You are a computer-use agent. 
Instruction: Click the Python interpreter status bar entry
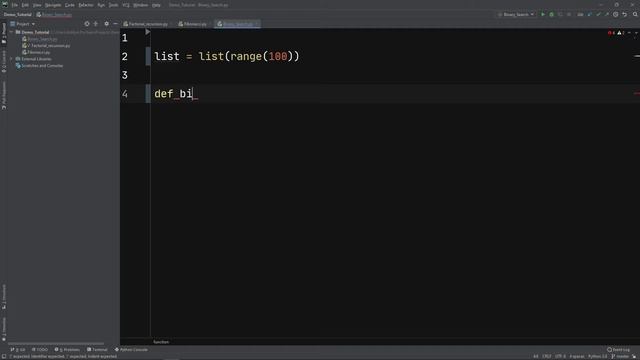pyautogui.click(x=598, y=357)
